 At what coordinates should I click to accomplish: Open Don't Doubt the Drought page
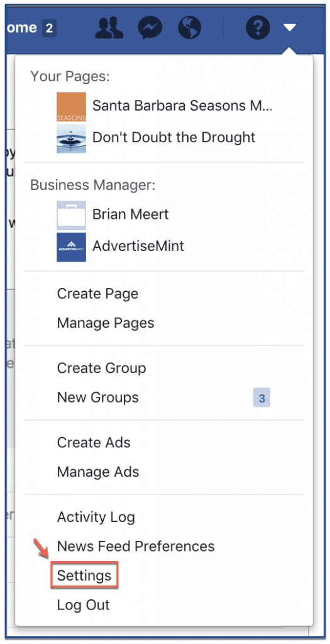(174, 137)
